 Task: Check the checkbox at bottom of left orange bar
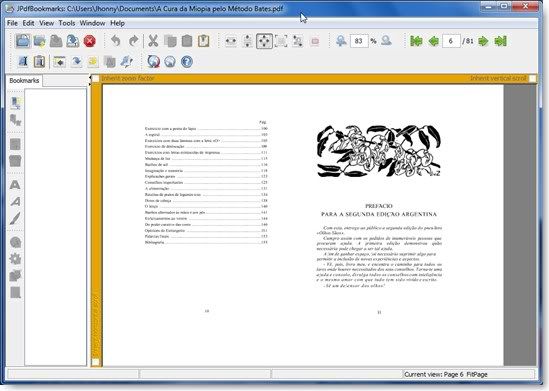tap(96, 362)
